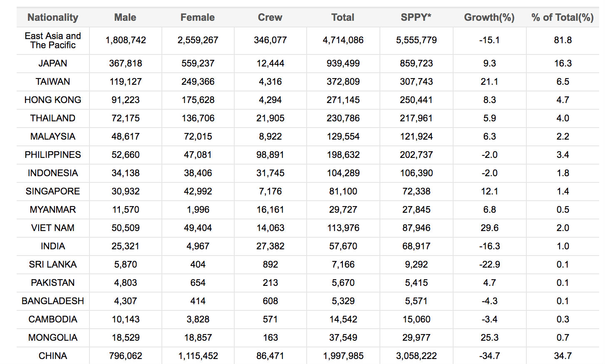Click the SPPY* column header
Screen dimensions: 605x364
tap(416, 17)
